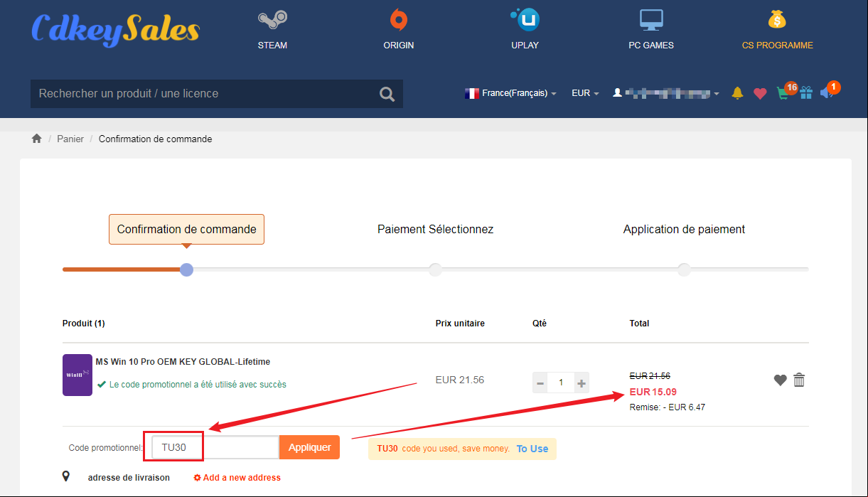Open the France(Français) language dropdown
Image resolution: width=868 pixels, height=497 pixels.
tap(510, 93)
